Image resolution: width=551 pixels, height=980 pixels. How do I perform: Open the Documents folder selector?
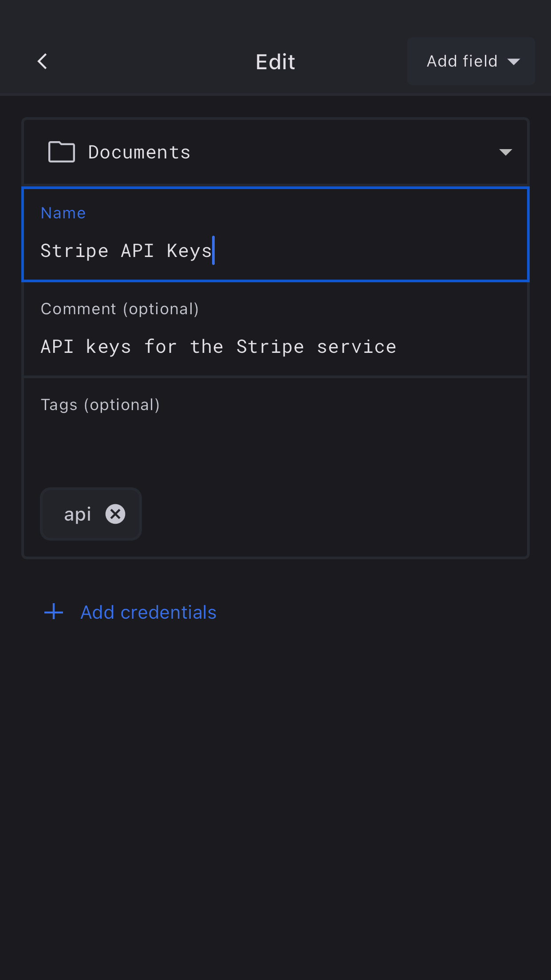(275, 152)
